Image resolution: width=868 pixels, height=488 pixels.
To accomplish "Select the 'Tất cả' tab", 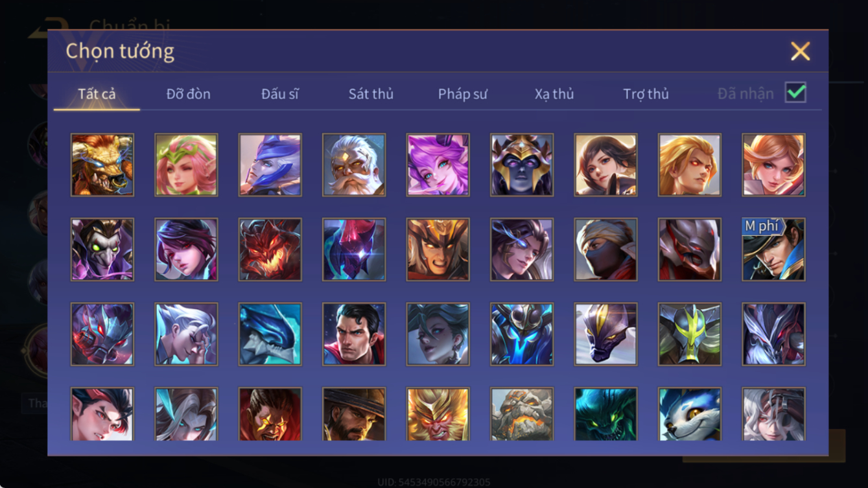I will [x=97, y=94].
